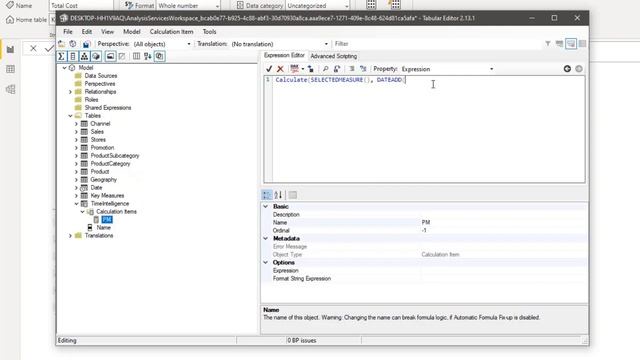This screenshot has width=640, height=360.
Task: Open DAX format icon dropdown arrow
Action: 302,69
